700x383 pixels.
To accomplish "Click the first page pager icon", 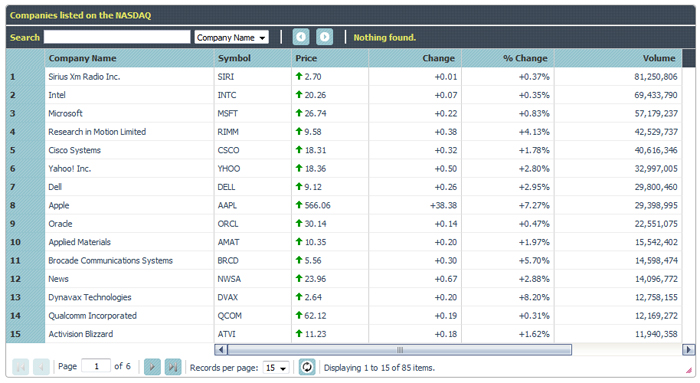I will coord(21,367).
